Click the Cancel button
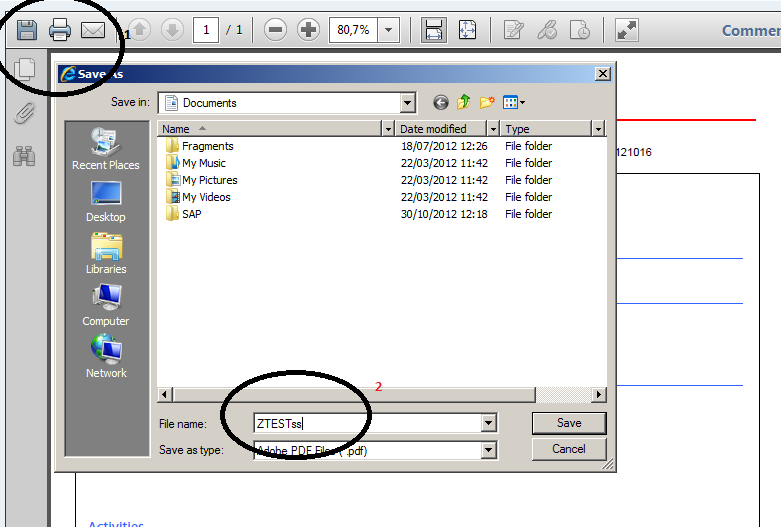The image size is (781, 527). (x=569, y=449)
